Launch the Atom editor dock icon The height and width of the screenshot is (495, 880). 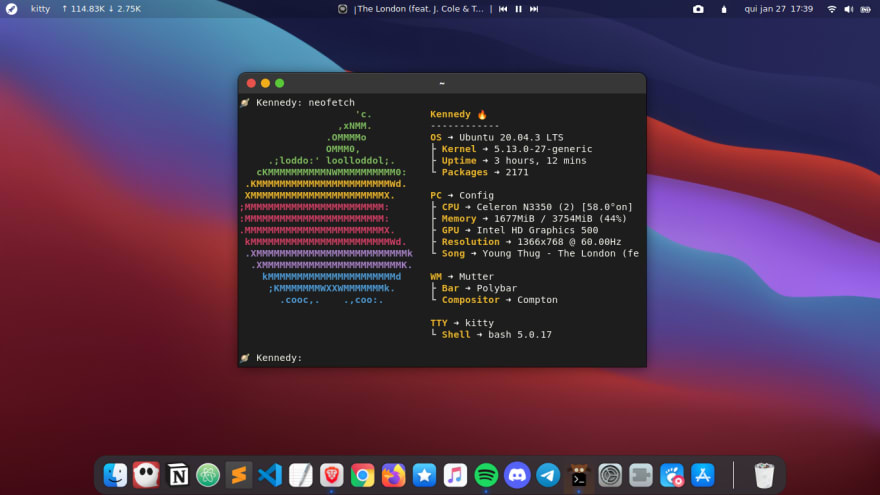pos(208,475)
